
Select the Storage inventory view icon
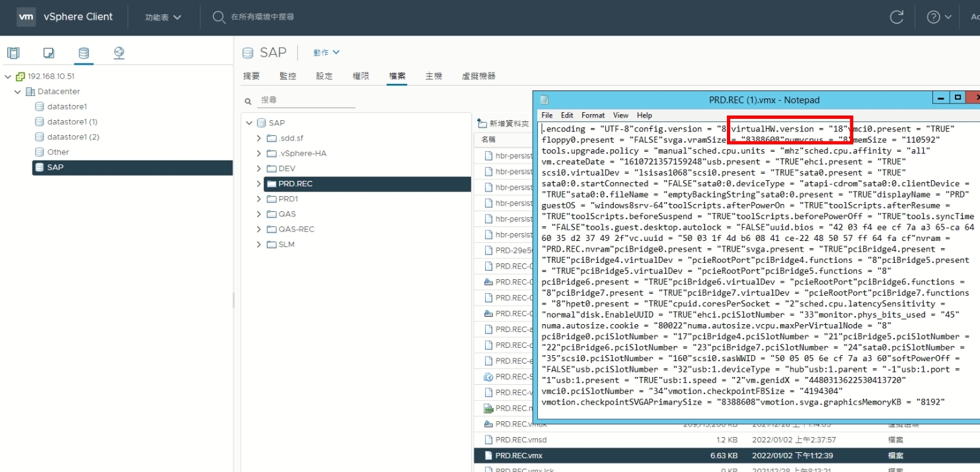click(84, 53)
